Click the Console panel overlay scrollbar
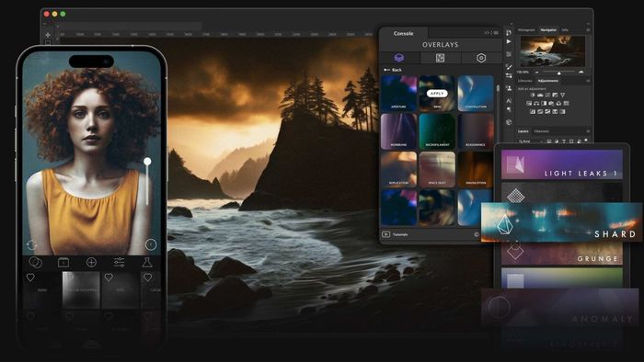 point(499,88)
